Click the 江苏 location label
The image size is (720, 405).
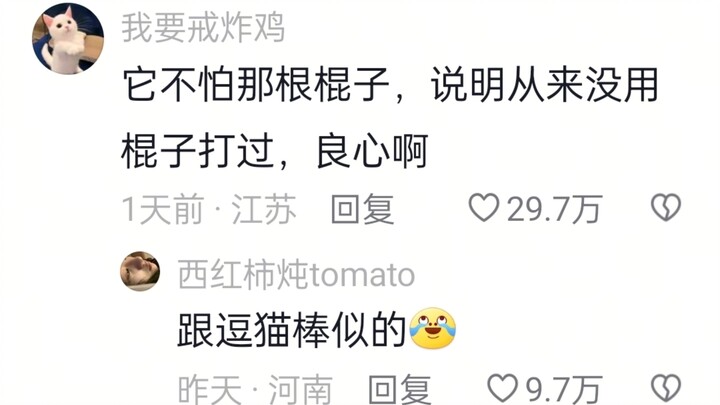pos(264,209)
